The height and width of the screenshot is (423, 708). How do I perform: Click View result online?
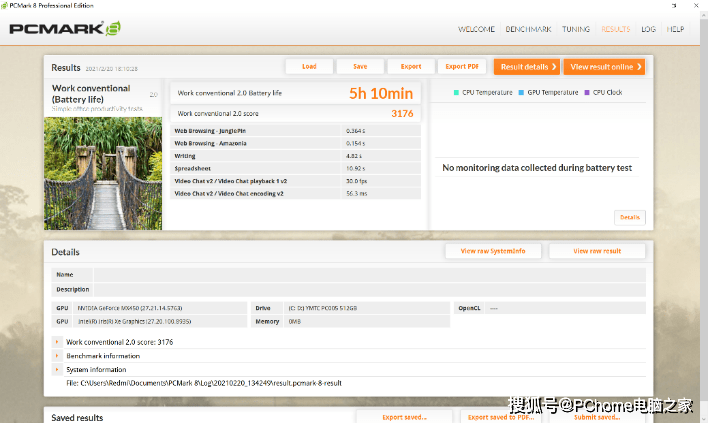tap(604, 67)
